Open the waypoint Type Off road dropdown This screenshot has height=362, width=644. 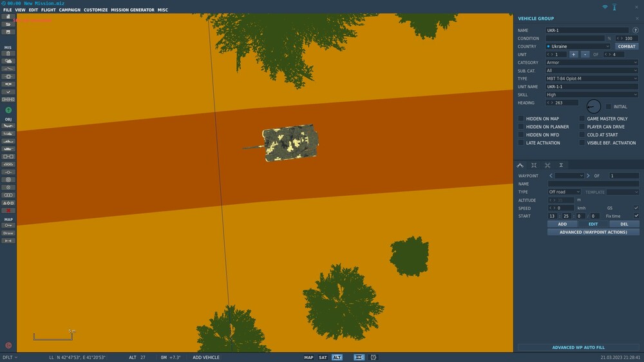click(x=564, y=192)
